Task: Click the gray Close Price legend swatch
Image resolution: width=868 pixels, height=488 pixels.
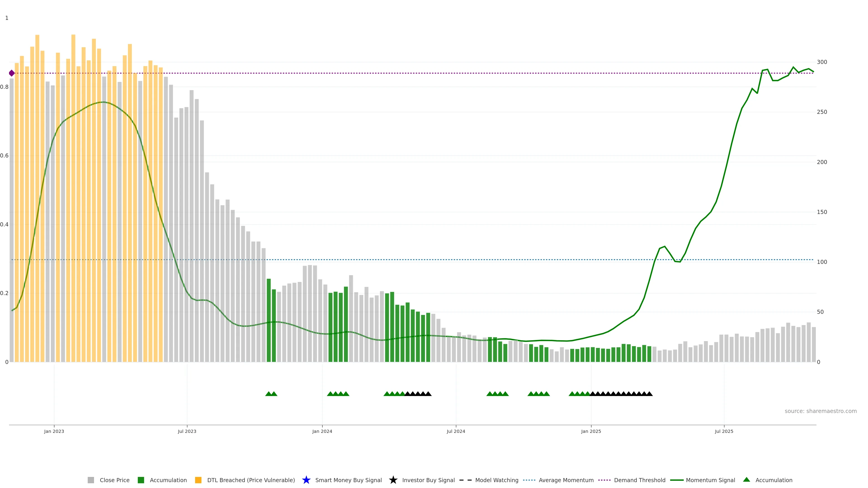Action: [91, 480]
